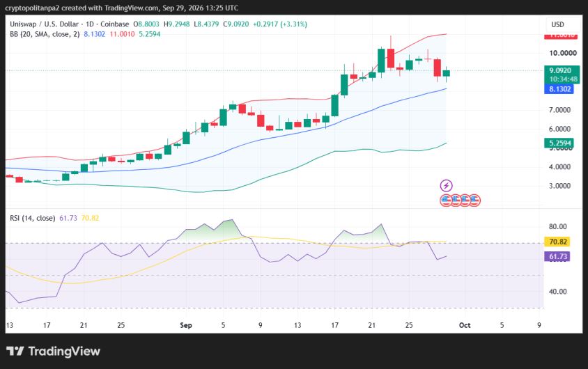This screenshot has width=588, height=369.
Task: Select the BB (20, SMA, close, 2) indicator label
Action: [45, 34]
